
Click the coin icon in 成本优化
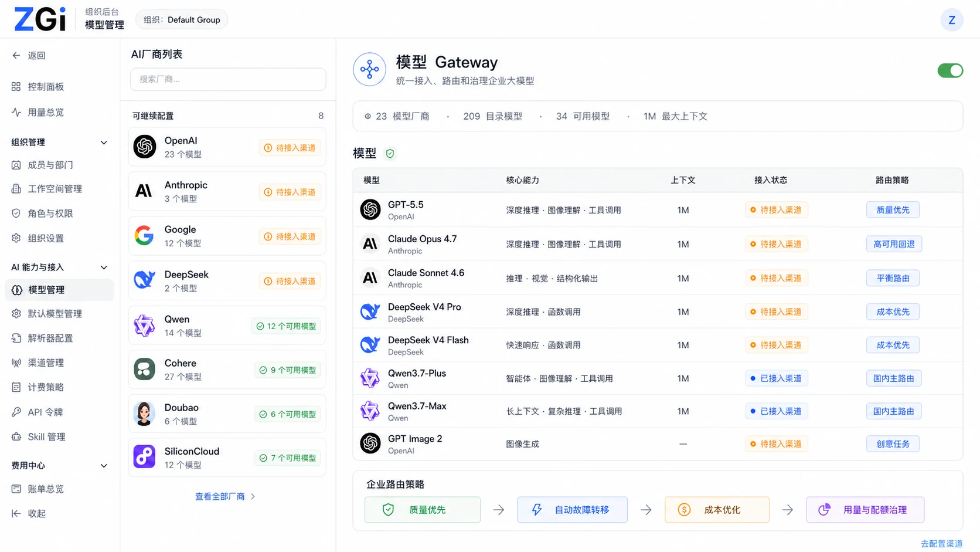(x=684, y=510)
